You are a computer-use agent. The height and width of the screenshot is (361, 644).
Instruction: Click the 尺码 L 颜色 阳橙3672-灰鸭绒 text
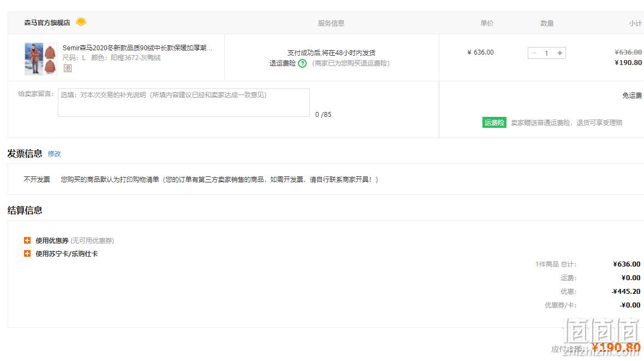click(111, 57)
